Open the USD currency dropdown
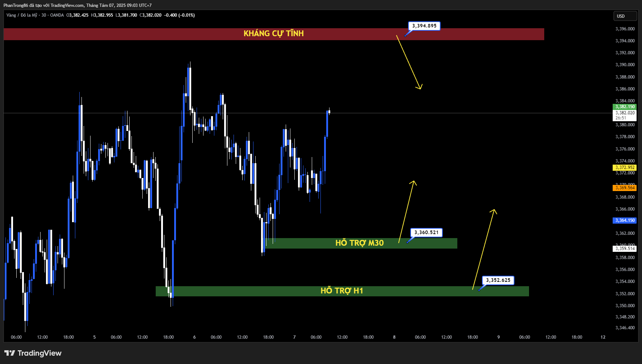The image size is (642, 364). pyautogui.click(x=625, y=16)
